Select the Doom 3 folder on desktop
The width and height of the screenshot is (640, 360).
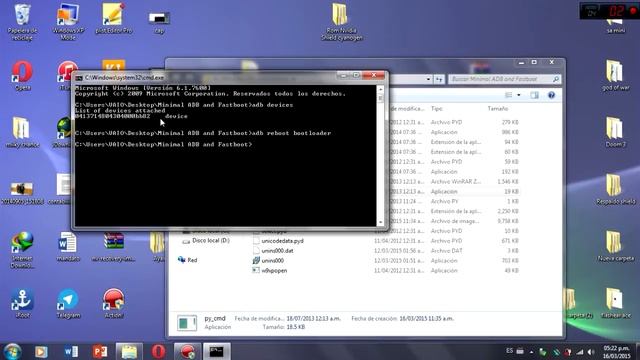point(615,132)
